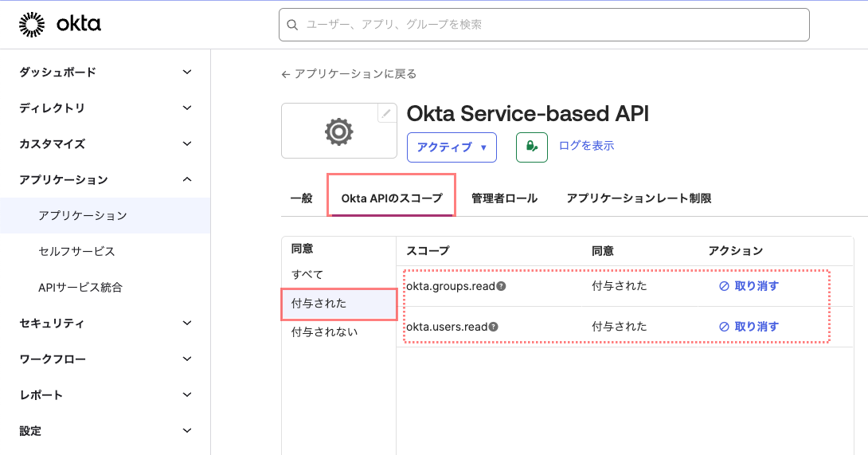Image resolution: width=868 pixels, height=455 pixels.
Task: Open the アプリケーションレート制限 tab
Action: tap(639, 198)
